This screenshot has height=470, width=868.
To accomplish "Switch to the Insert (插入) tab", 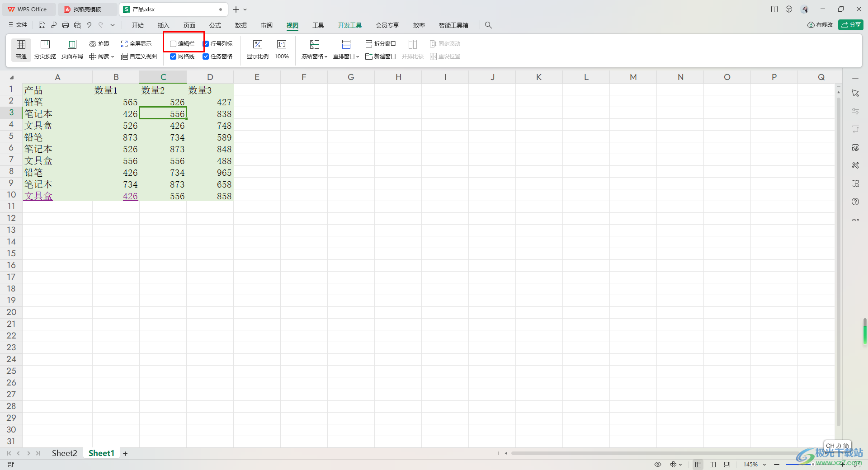I will coord(163,25).
